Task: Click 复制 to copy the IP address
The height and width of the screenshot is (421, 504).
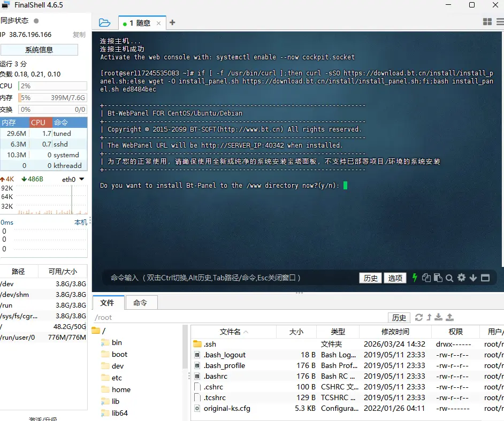Action: click(79, 34)
